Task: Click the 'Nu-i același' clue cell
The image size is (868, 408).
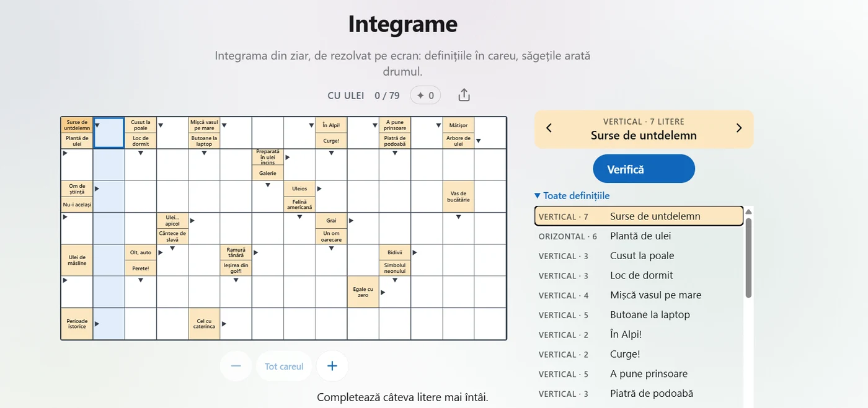Action: [77, 205]
